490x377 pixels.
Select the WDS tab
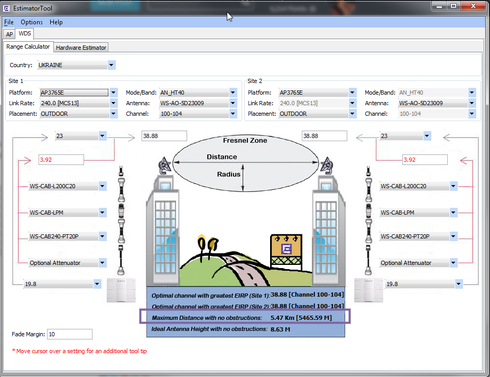point(24,34)
